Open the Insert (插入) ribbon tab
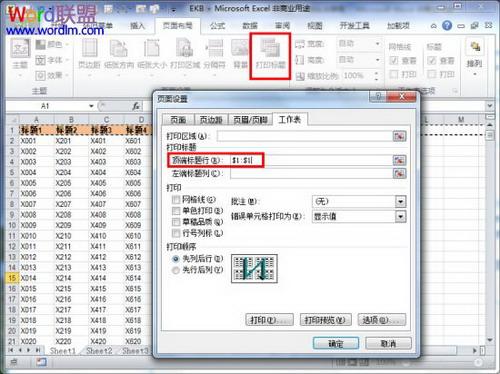The height and width of the screenshot is (374, 500). [x=137, y=26]
